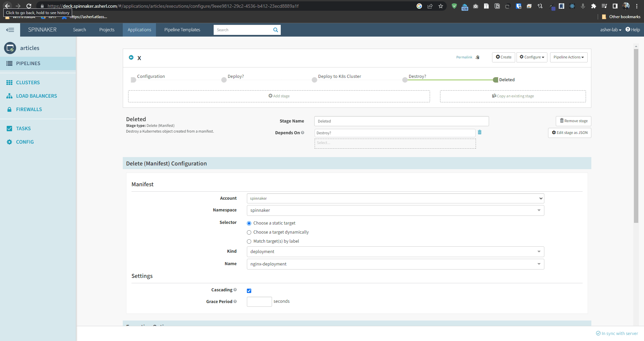Open the sidebar Pipelines section
The image size is (644, 341).
point(29,63)
